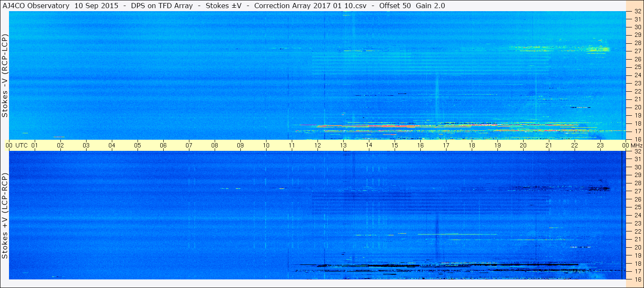Click the 20 hour tick on the UTC axis

pyautogui.click(x=523, y=145)
